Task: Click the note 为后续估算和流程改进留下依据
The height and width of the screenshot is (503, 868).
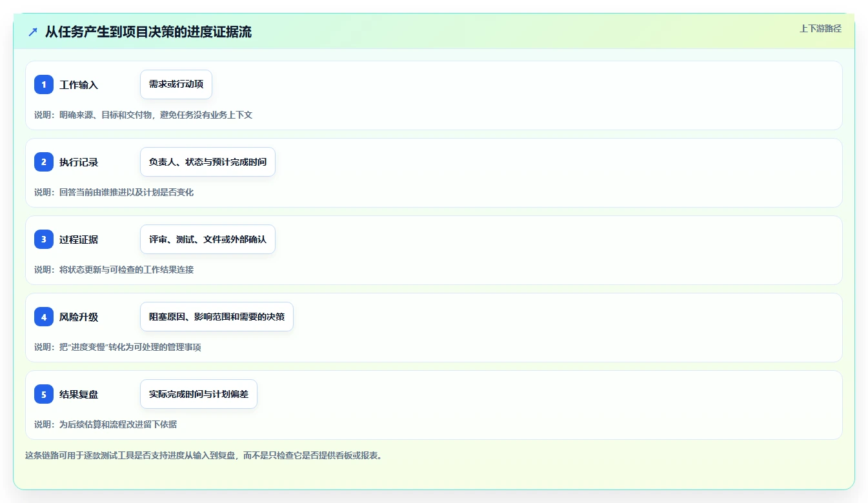Action: 106,424
